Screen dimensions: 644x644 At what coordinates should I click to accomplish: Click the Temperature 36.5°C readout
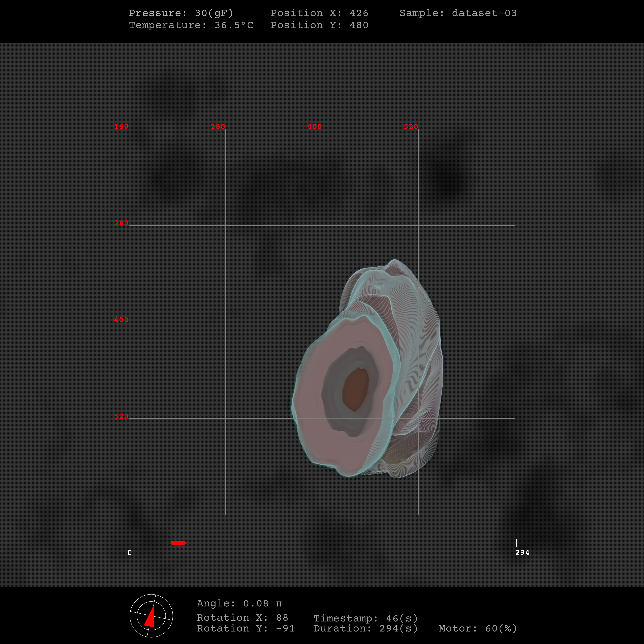tap(191, 25)
